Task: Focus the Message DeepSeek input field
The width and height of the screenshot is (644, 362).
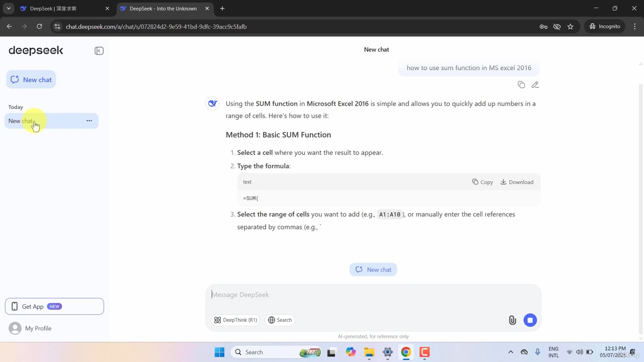Action: pos(373,295)
